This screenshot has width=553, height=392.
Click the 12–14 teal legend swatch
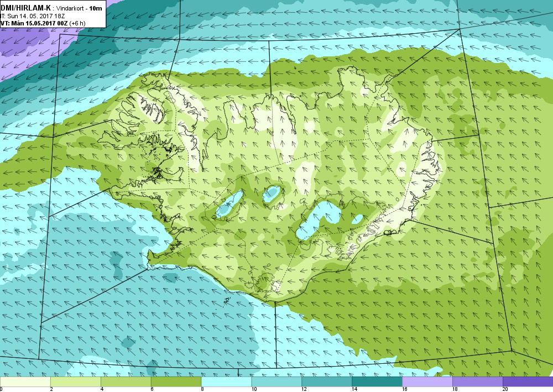[327, 382]
